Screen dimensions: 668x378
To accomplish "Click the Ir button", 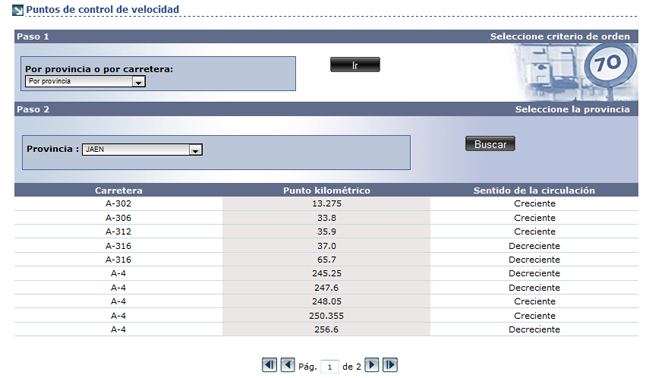I will (x=355, y=65).
